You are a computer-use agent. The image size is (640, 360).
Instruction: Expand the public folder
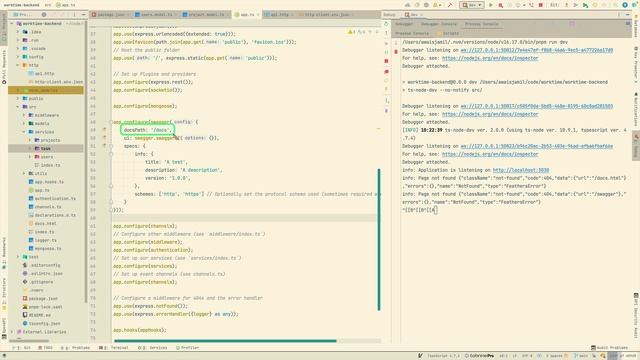point(18,99)
